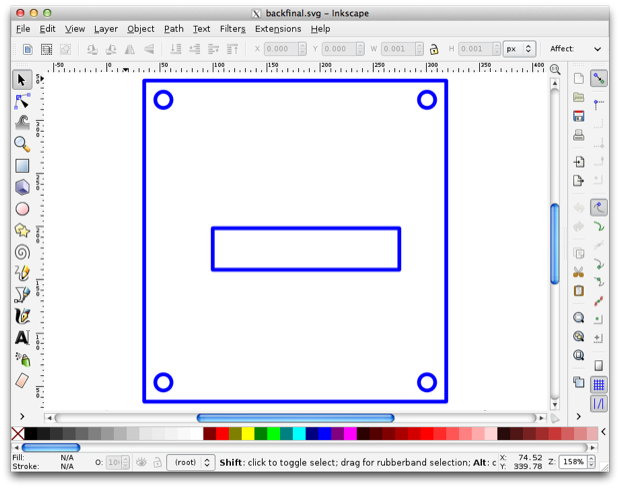Screen dimensions: 620x488
Task: Select the Pencil freehand tool
Action: (22, 273)
